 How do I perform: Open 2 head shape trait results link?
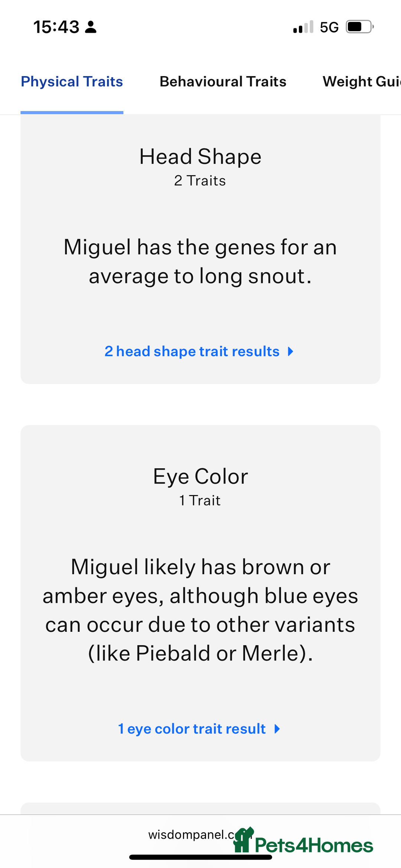[192, 351]
